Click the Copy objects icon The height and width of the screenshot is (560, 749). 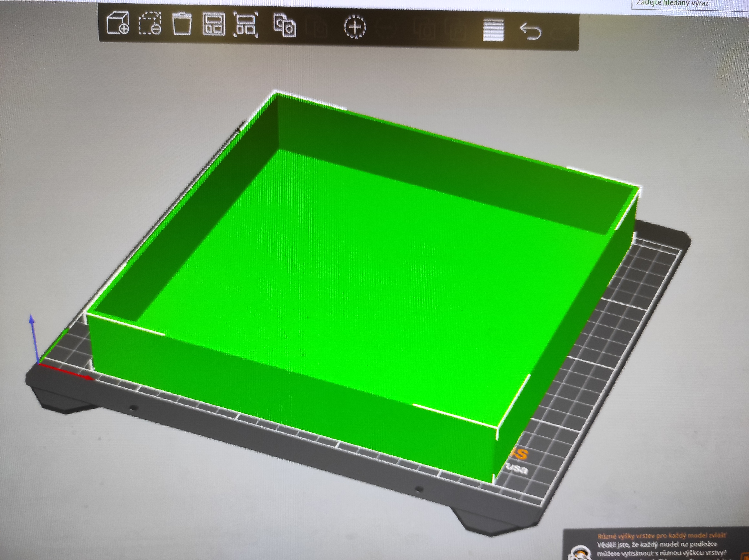284,25
